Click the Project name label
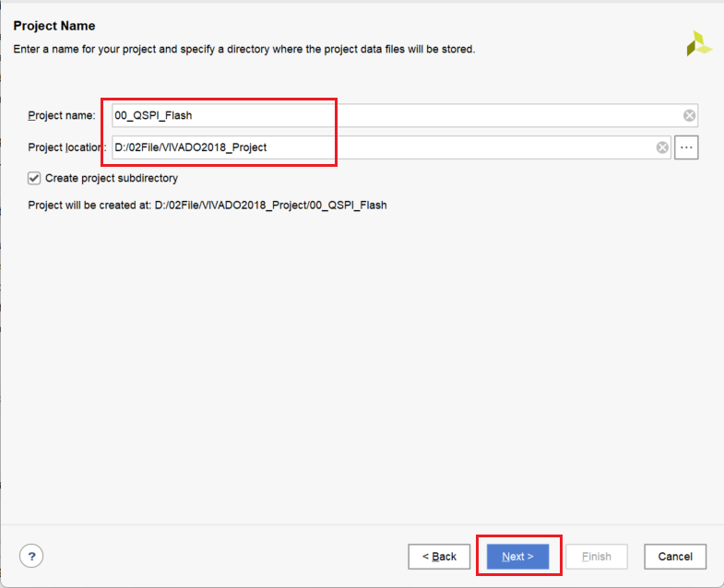The width and height of the screenshot is (724, 588). pyautogui.click(x=62, y=115)
